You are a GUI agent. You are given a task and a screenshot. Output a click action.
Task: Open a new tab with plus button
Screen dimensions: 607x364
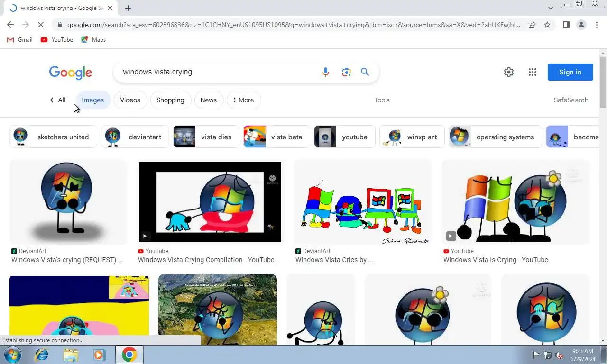click(x=128, y=8)
